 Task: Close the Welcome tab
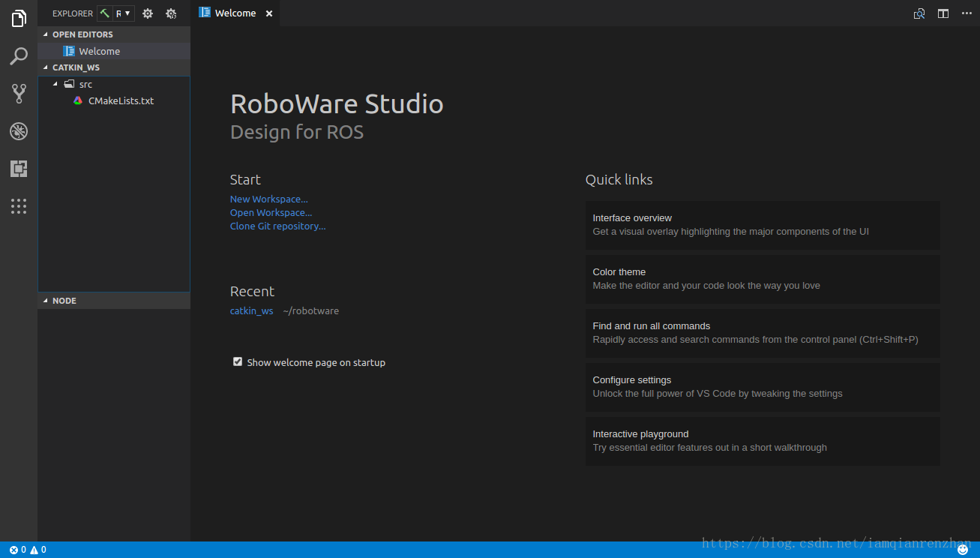269,13
